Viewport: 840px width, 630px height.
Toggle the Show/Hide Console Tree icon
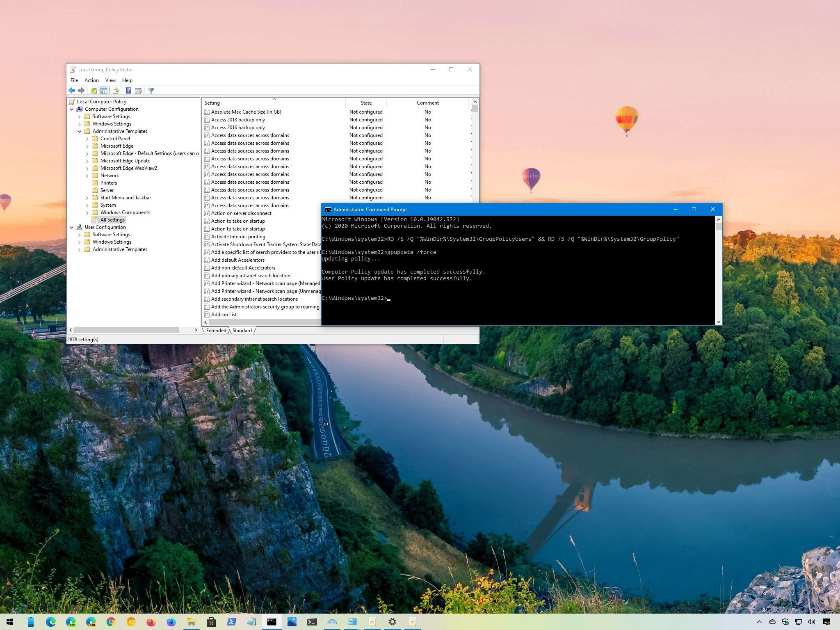pos(104,91)
